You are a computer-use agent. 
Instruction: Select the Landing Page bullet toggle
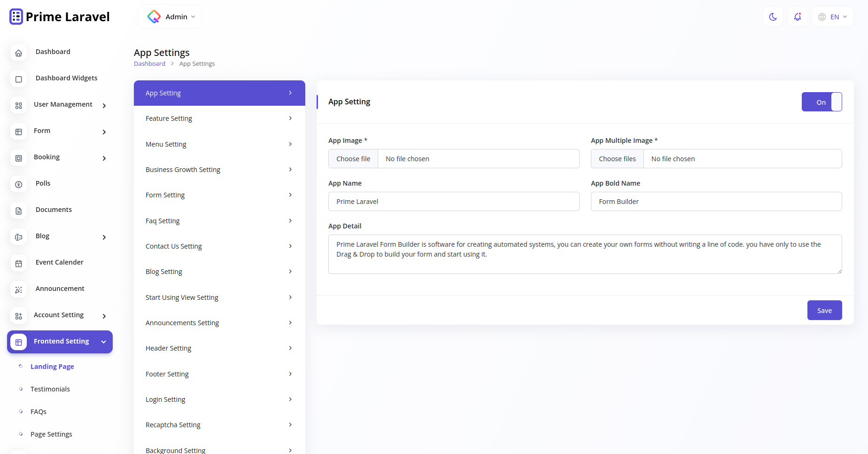[20, 366]
